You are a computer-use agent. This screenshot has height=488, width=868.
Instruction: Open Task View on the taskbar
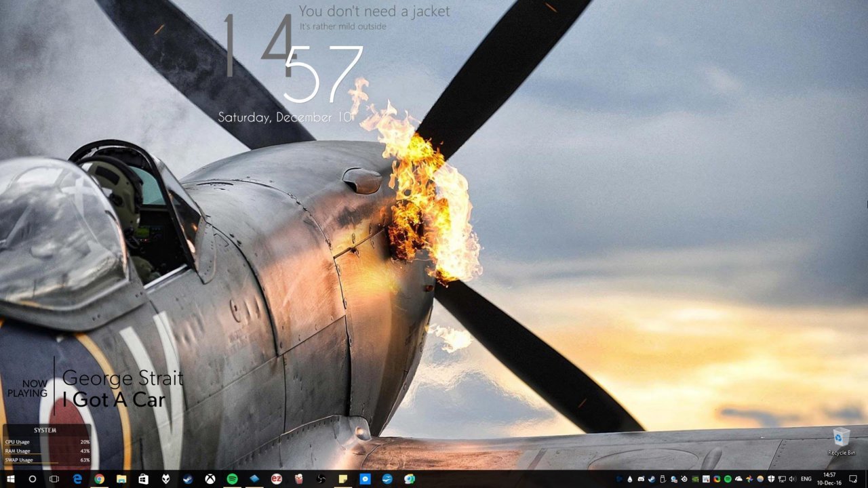[x=54, y=479]
